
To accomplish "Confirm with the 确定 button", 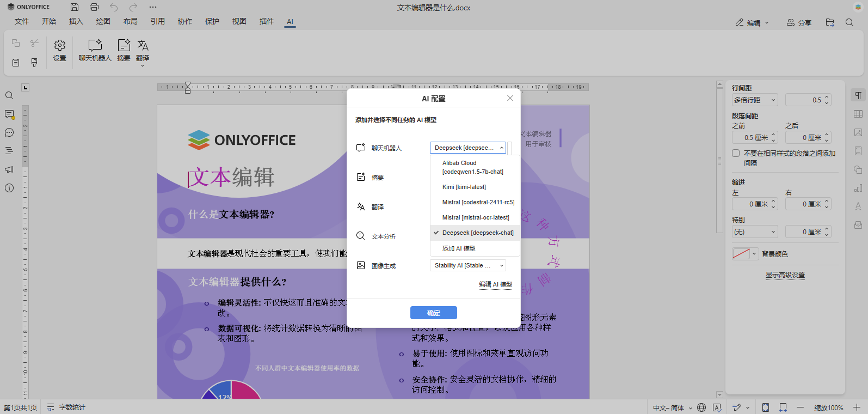I will tap(434, 313).
